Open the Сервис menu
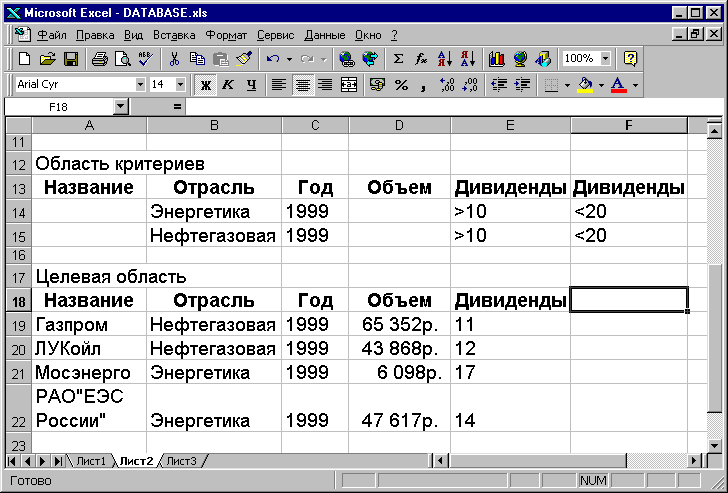 click(x=275, y=35)
